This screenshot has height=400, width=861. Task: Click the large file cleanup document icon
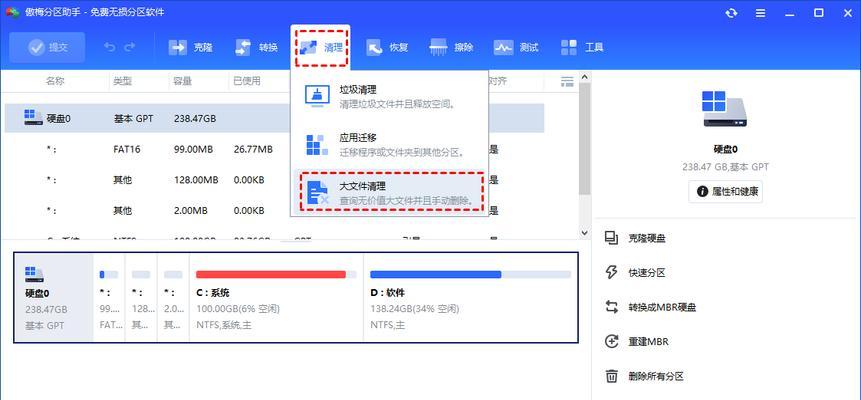coord(317,193)
